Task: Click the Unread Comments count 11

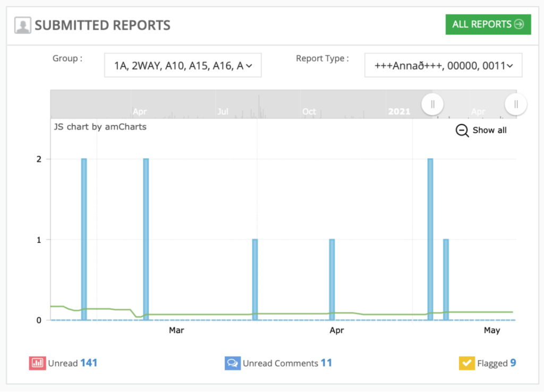Action: point(326,363)
